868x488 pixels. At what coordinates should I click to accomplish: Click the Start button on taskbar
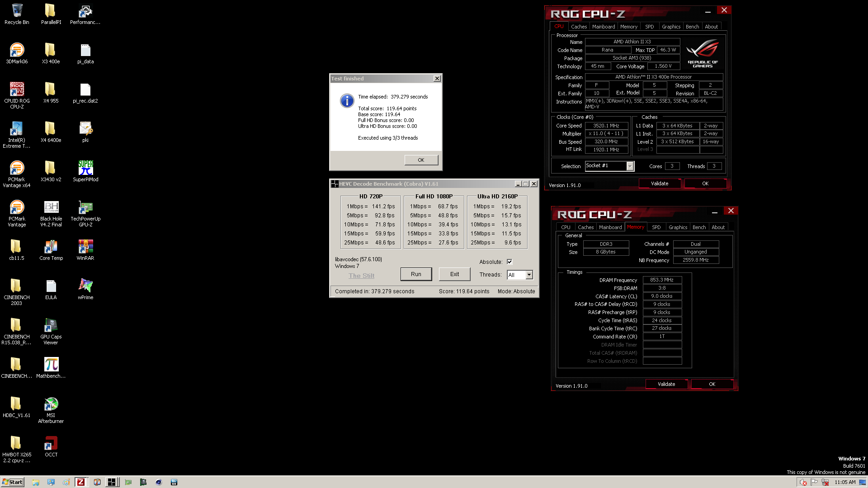coord(13,482)
